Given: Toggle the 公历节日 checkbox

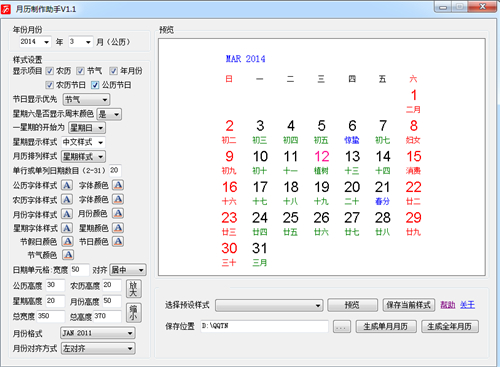Looking at the screenshot, I should [x=95, y=85].
